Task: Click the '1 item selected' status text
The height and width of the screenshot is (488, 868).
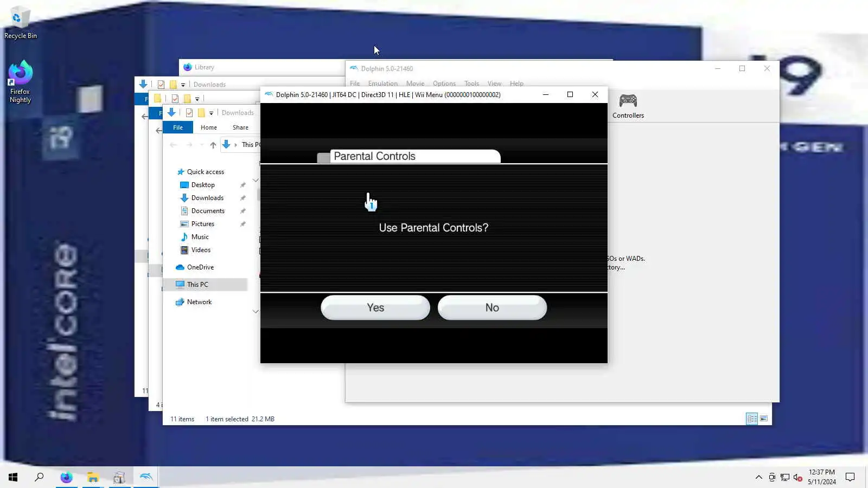Action: (227, 419)
